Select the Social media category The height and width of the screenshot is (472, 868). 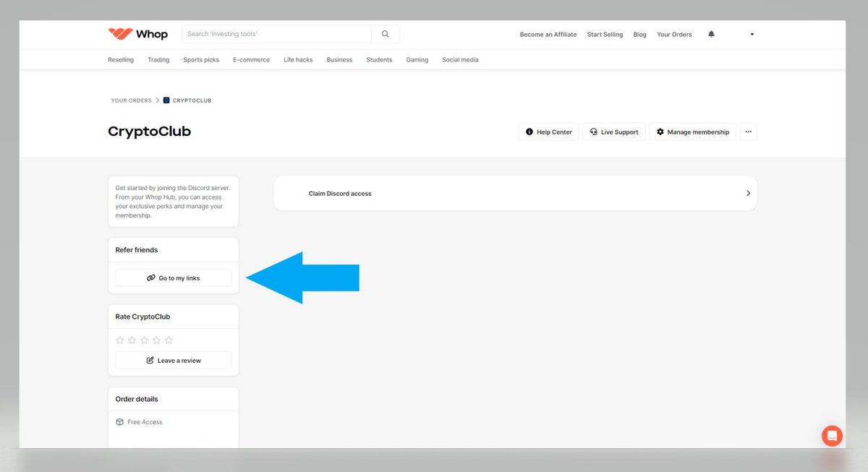[460, 60]
